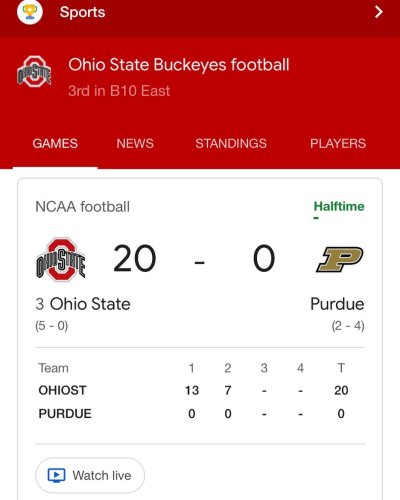
Task: Click the Ohio State logo in scorecard
Action: 61,259
